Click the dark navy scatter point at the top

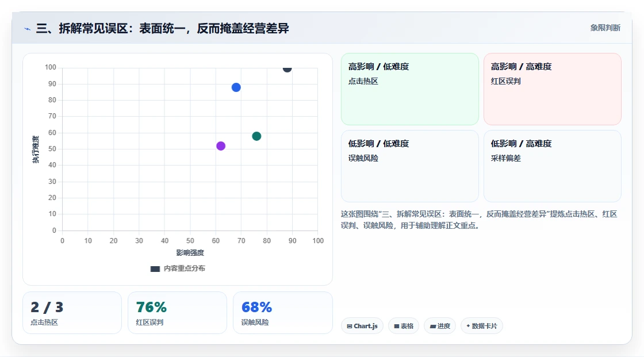pyautogui.click(x=287, y=68)
